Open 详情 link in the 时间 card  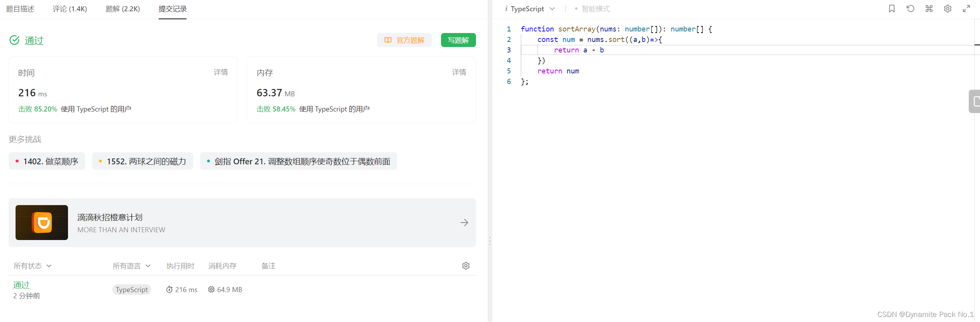(221, 72)
